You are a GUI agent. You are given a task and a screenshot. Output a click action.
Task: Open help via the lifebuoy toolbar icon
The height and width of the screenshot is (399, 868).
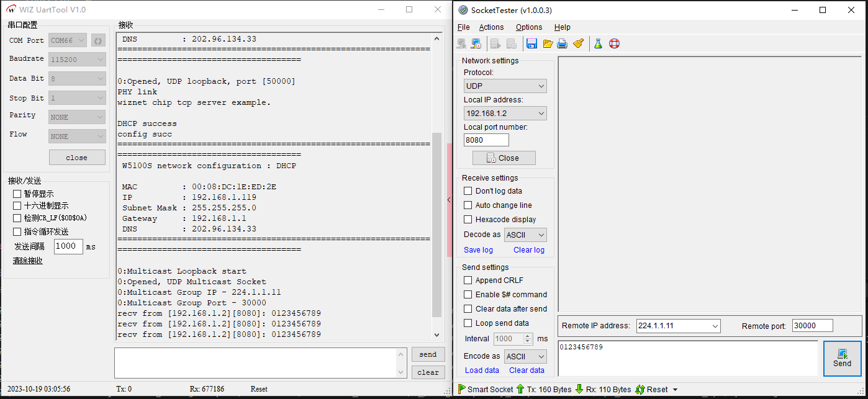point(613,43)
